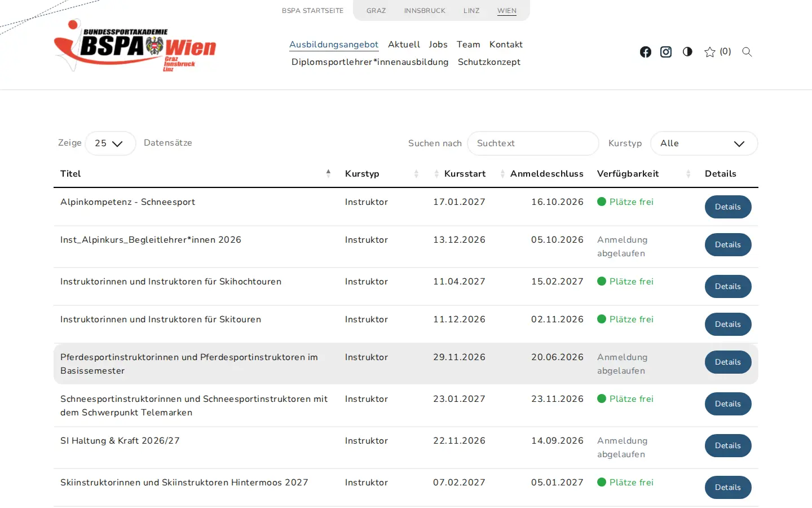View Details for Inst_Alpinkurs_Begleitlehrer*innen 2026

728,245
